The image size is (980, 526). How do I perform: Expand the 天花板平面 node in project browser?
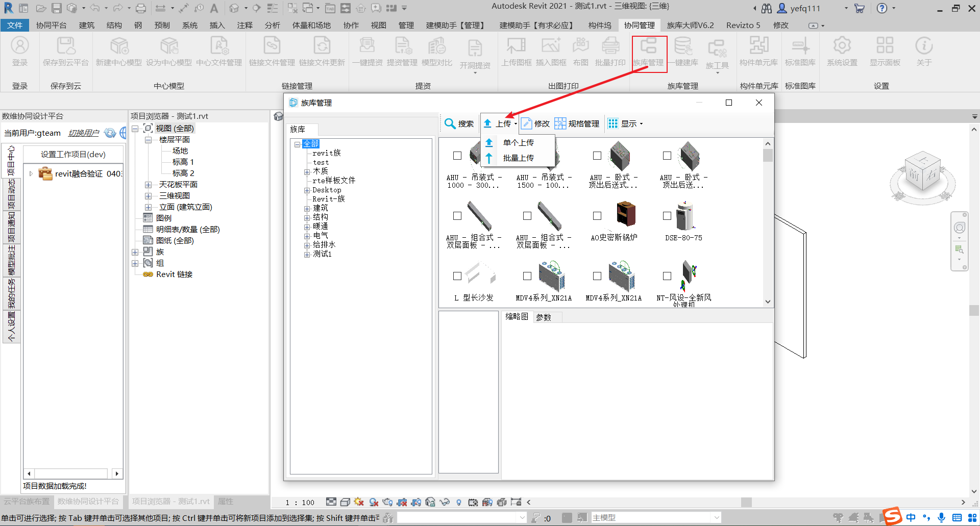pyautogui.click(x=148, y=185)
